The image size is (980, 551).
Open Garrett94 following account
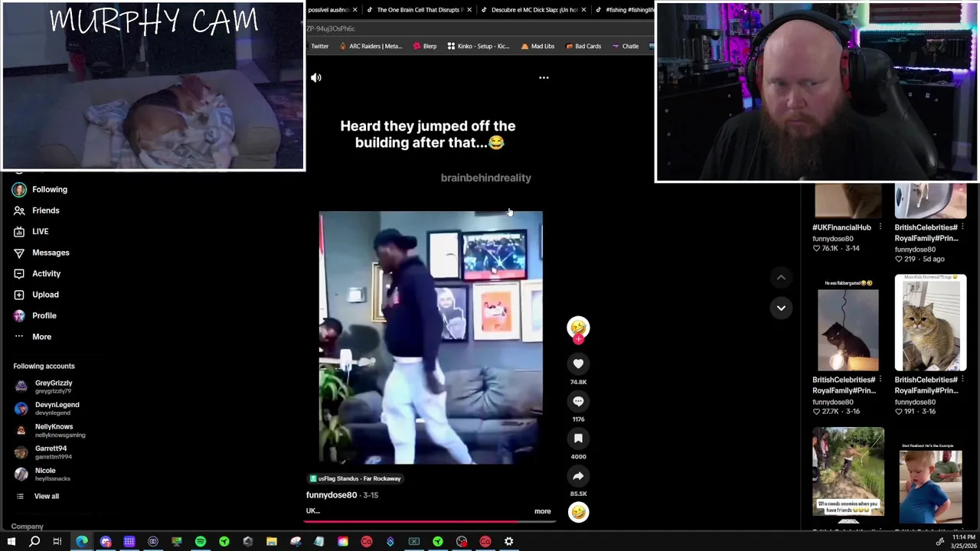click(x=43, y=452)
